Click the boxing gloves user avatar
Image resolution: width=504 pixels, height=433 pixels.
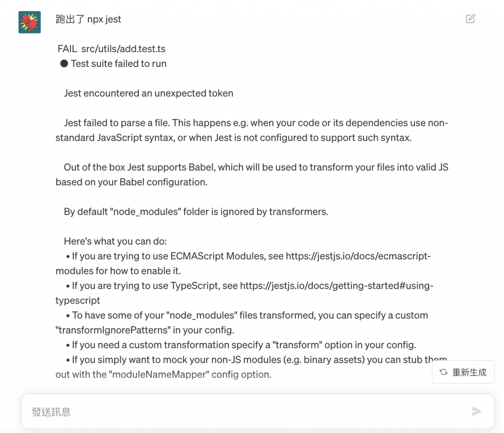tap(30, 22)
